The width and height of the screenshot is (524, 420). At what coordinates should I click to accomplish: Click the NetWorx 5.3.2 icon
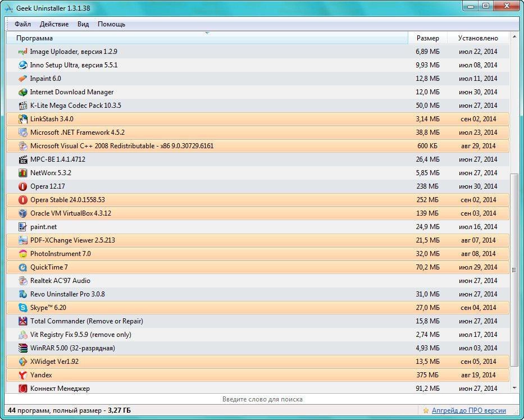[22, 173]
